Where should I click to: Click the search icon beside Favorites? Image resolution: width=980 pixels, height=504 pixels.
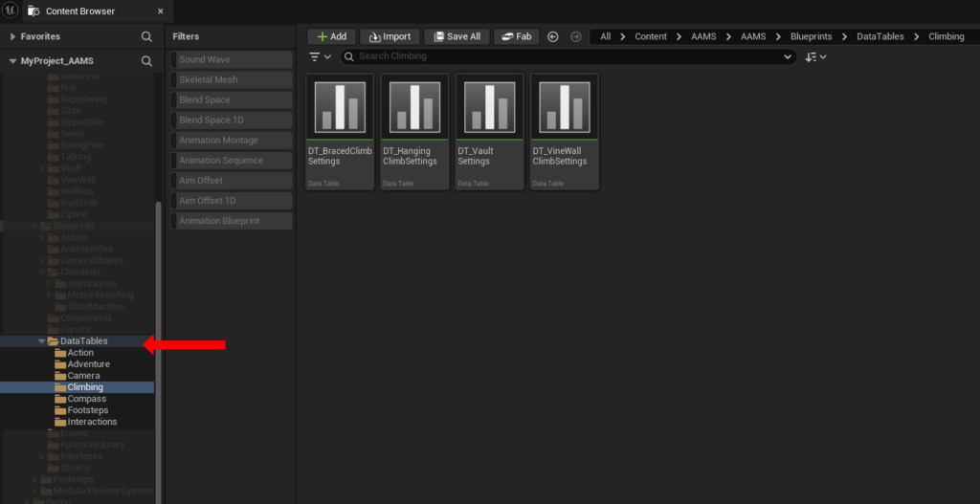click(146, 36)
